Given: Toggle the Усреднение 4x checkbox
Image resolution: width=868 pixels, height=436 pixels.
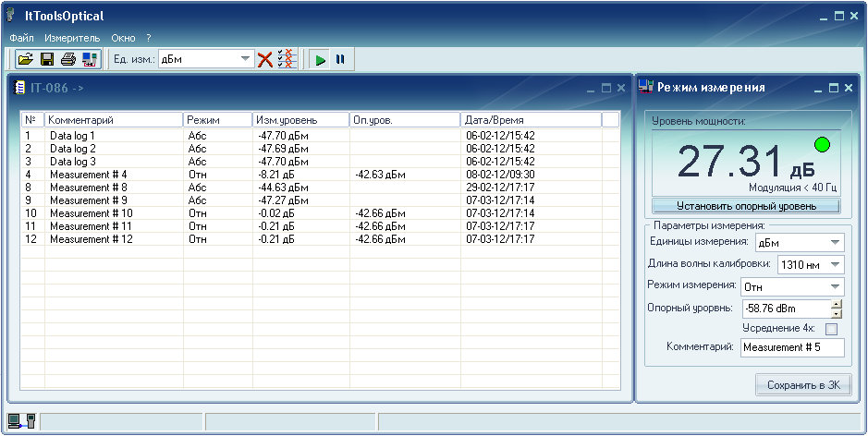Looking at the screenshot, I should 831,329.
